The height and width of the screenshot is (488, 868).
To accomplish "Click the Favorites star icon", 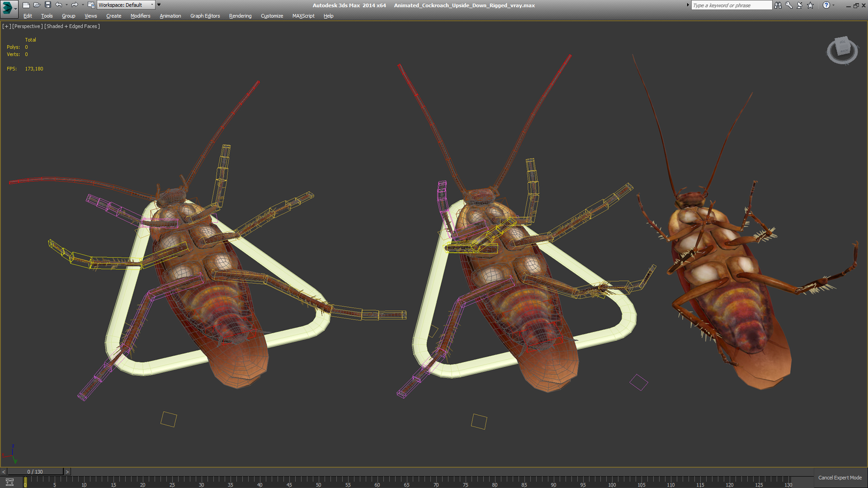I will click(x=811, y=5).
